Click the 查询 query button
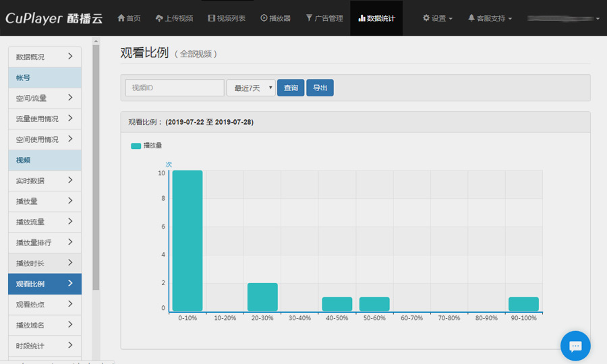The width and height of the screenshot is (607, 364). (291, 88)
